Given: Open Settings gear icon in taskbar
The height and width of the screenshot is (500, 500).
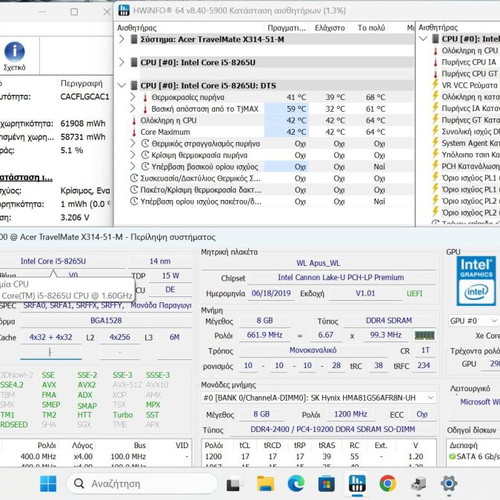Looking at the screenshot, I should tap(449, 483).
